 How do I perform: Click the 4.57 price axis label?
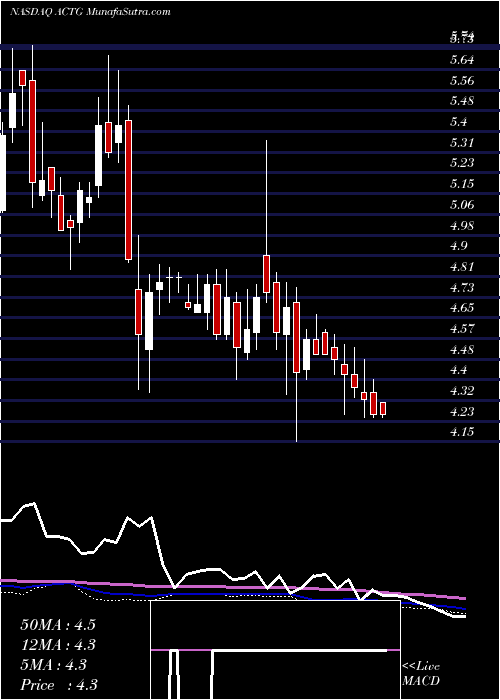tap(462, 329)
